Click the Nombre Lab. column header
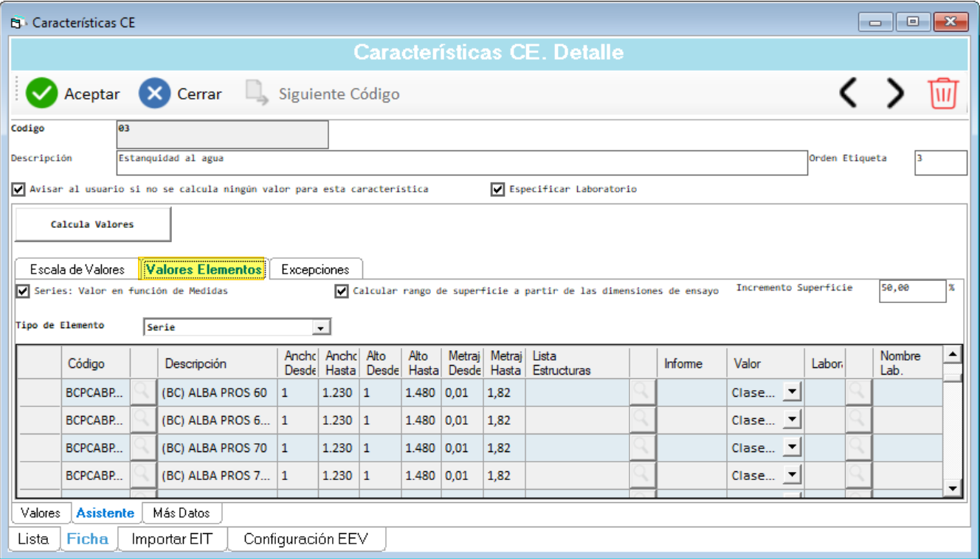This screenshot has height=559, width=980. [x=908, y=363]
